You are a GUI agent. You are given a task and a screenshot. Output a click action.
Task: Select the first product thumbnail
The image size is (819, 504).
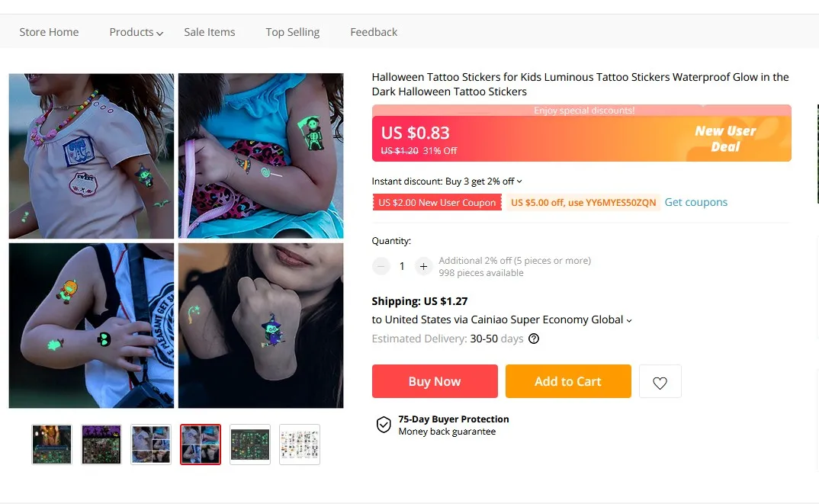click(52, 445)
